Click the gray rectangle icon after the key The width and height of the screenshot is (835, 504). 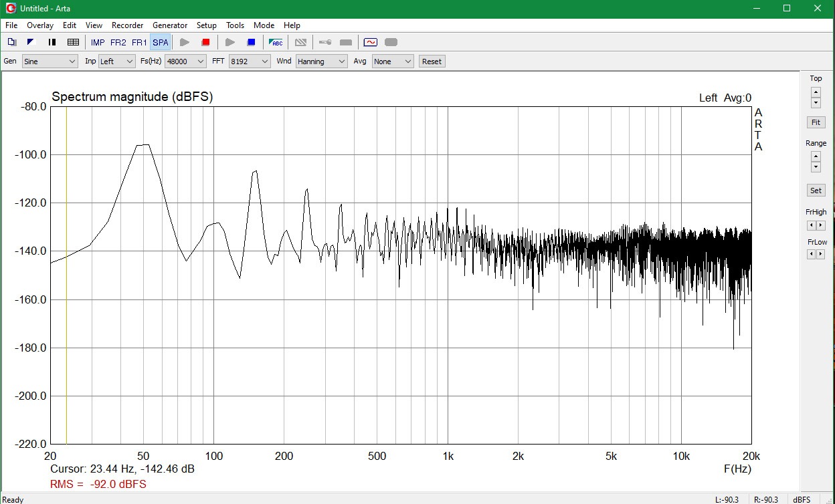click(x=346, y=42)
